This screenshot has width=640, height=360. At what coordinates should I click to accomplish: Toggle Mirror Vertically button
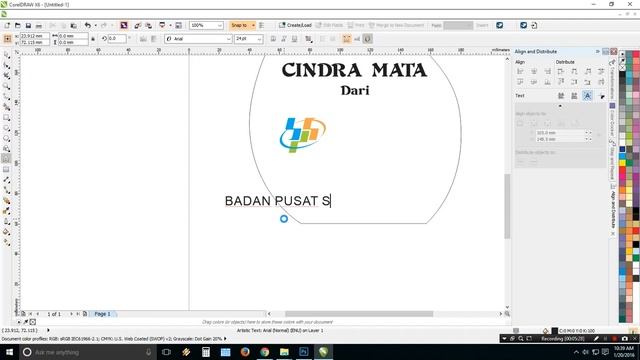pos(153,39)
